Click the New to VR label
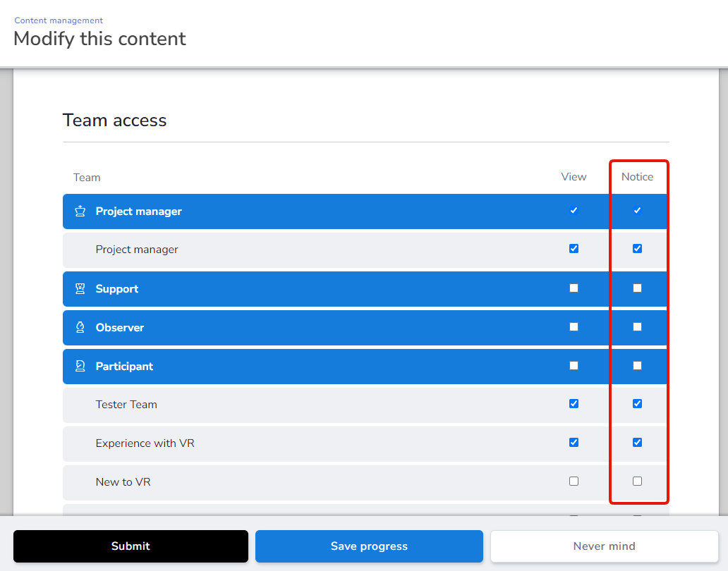Screen dimensions: 728x571 pos(123,482)
